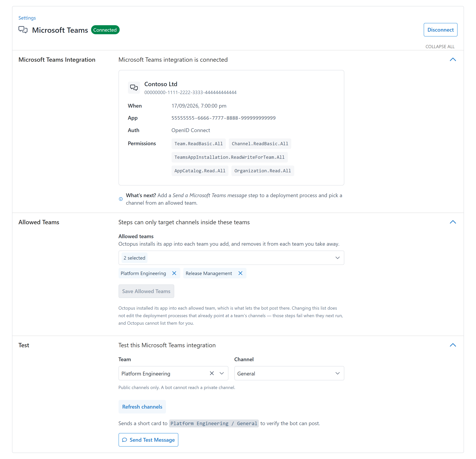This screenshot has height=459, width=476.
Task: Select the AppCatalog.Read.All permission chip
Action: click(200, 171)
